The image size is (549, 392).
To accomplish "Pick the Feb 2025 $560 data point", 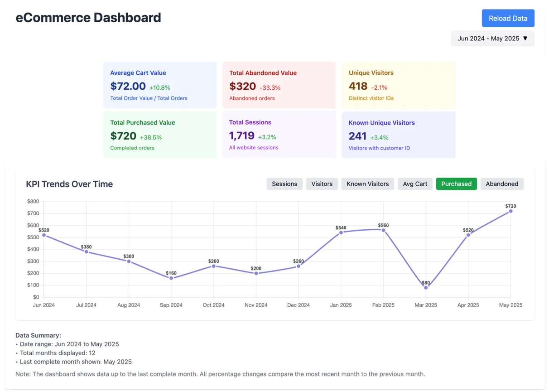I will pyautogui.click(x=383, y=230).
